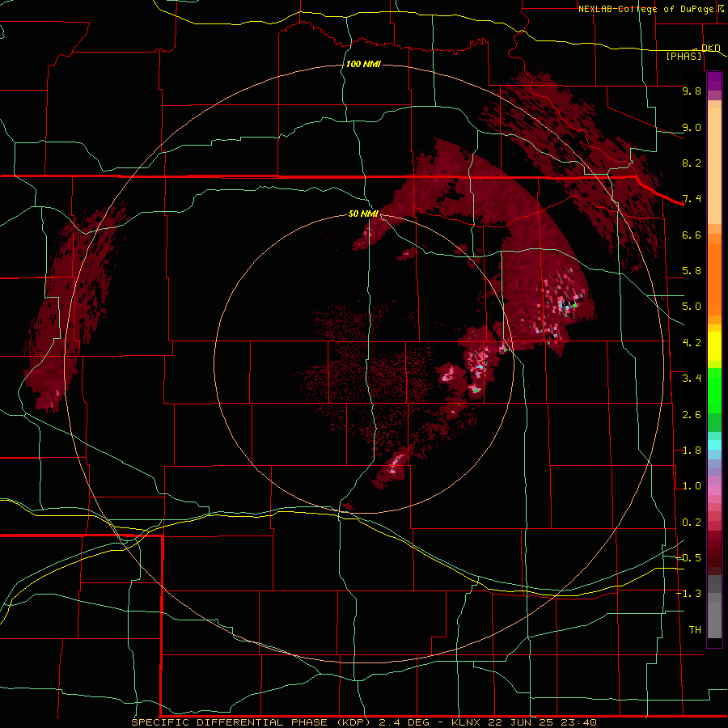Click the 3.4 value on the color scale
The height and width of the screenshot is (728, 728).
click(692, 379)
